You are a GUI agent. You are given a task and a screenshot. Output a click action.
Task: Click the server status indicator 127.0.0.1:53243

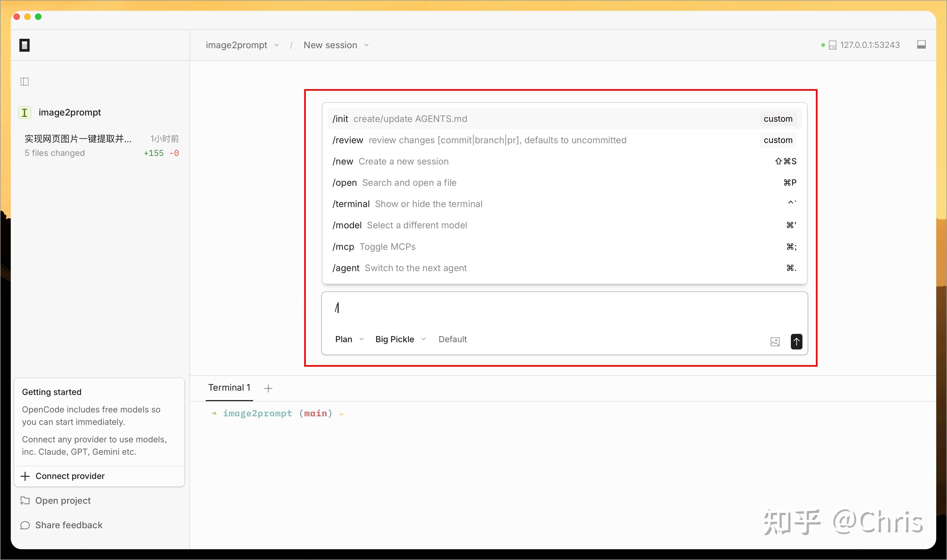coord(860,45)
